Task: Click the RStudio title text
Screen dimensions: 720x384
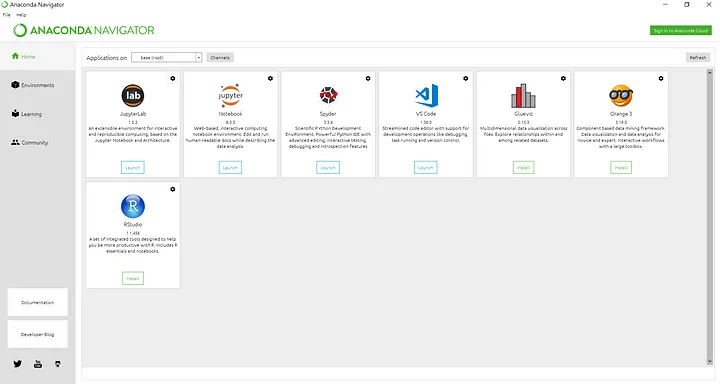Action: (x=133, y=225)
